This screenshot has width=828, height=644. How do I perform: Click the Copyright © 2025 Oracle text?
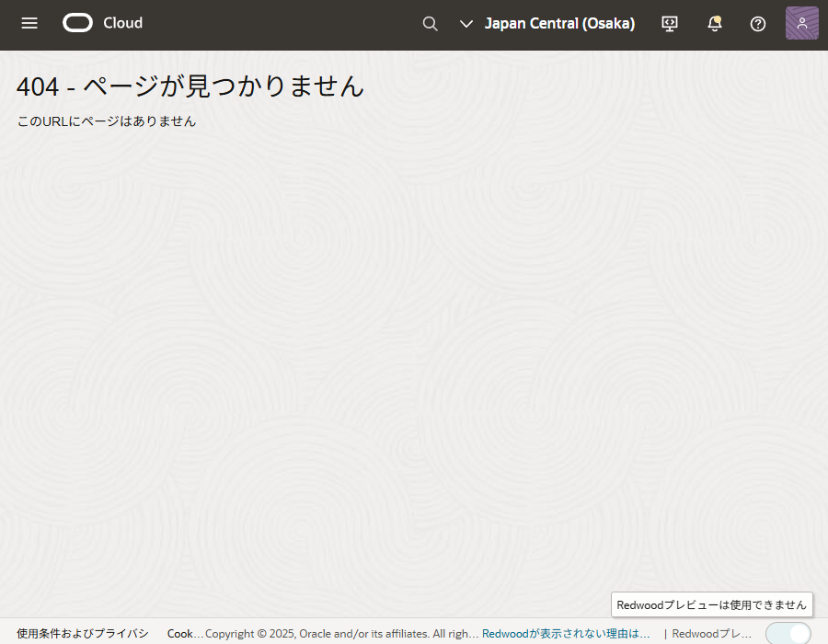pos(341,634)
